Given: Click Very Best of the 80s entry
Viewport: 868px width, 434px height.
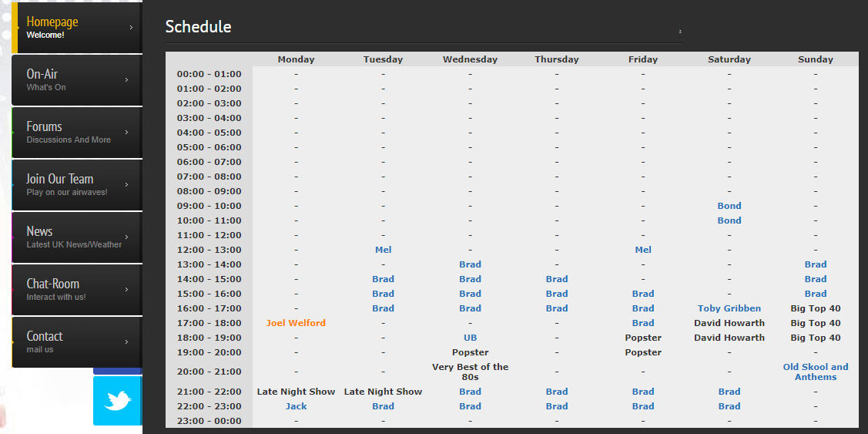Looking at the screenshot, I should pos(470,372).
